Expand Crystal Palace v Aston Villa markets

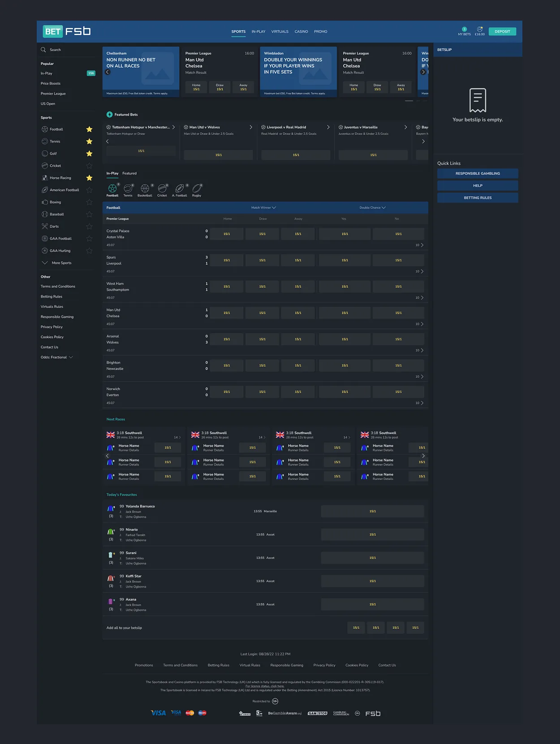click(x=420, y=245)
